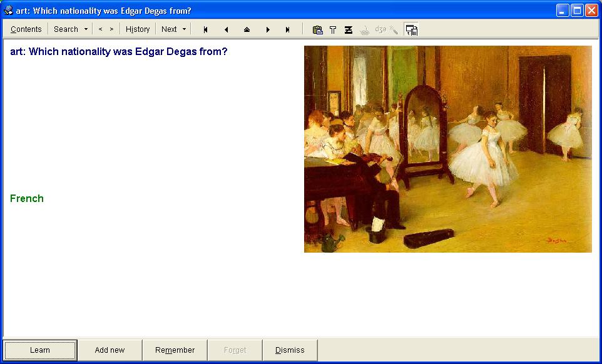Jump to the last element arrow

[x=288, y=29]
